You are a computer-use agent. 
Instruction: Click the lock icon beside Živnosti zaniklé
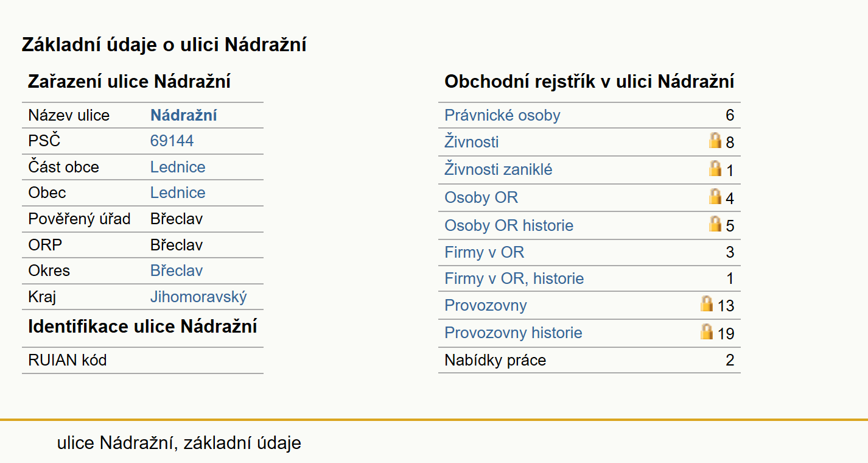click(715, 168)
